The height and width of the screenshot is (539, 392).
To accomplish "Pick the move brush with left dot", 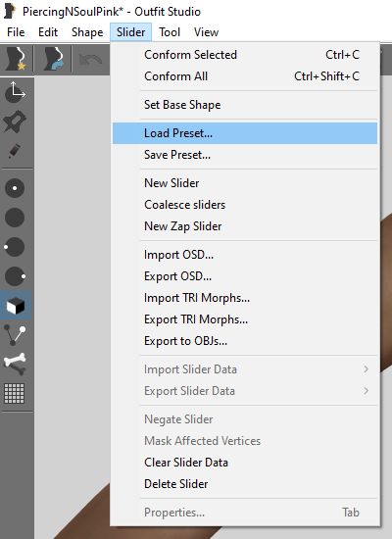I will click(x=15, y=247).
